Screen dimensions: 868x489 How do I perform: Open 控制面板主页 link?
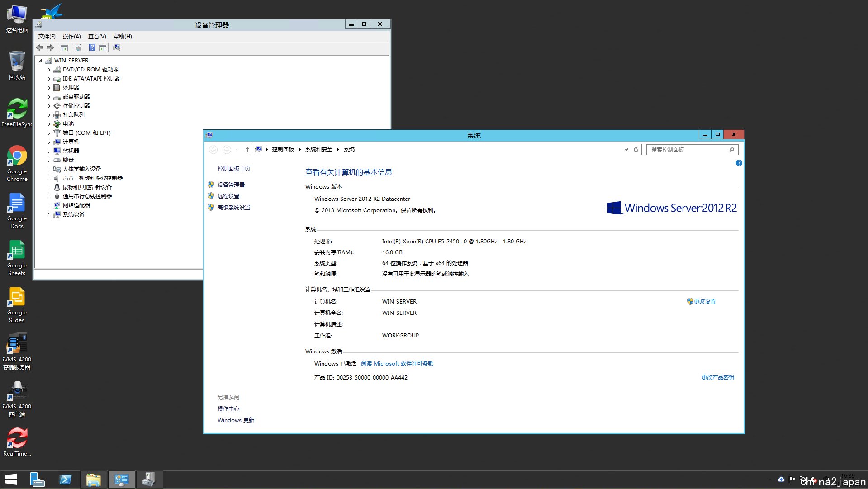(x=234, y=168)
